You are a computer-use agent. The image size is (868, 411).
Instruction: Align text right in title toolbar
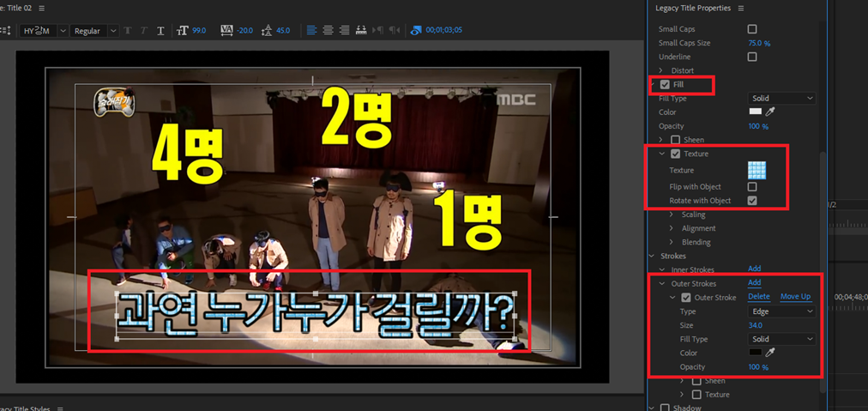[344, 30]
